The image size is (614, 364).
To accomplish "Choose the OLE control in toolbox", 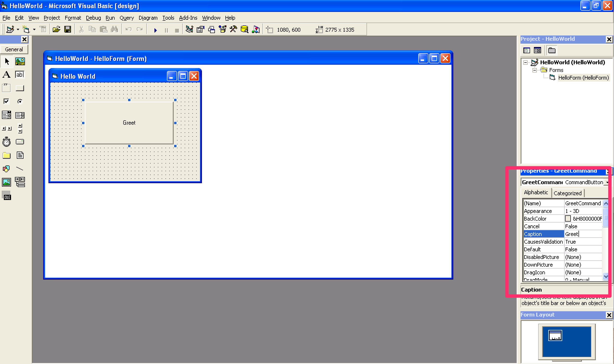I will [x=6, y=195].
